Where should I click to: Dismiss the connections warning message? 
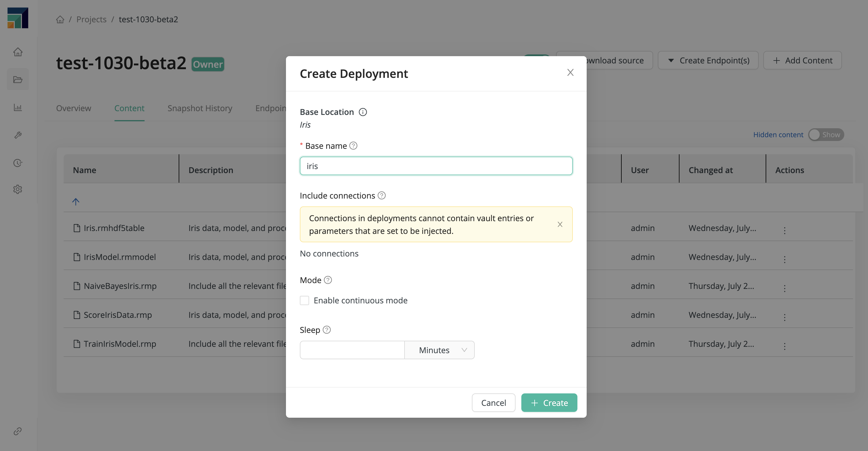(x=559, y=224)
